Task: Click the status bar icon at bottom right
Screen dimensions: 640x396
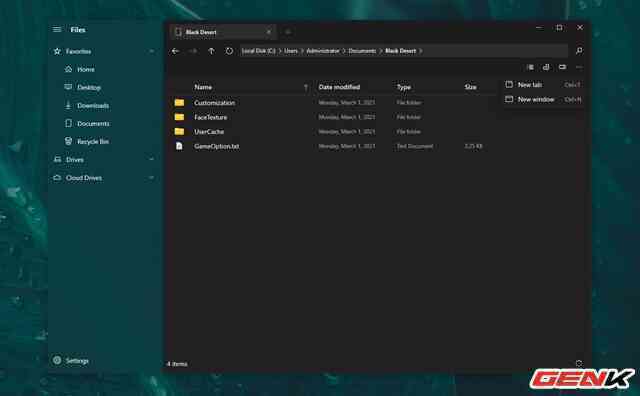Action: [x=579, y=363]
